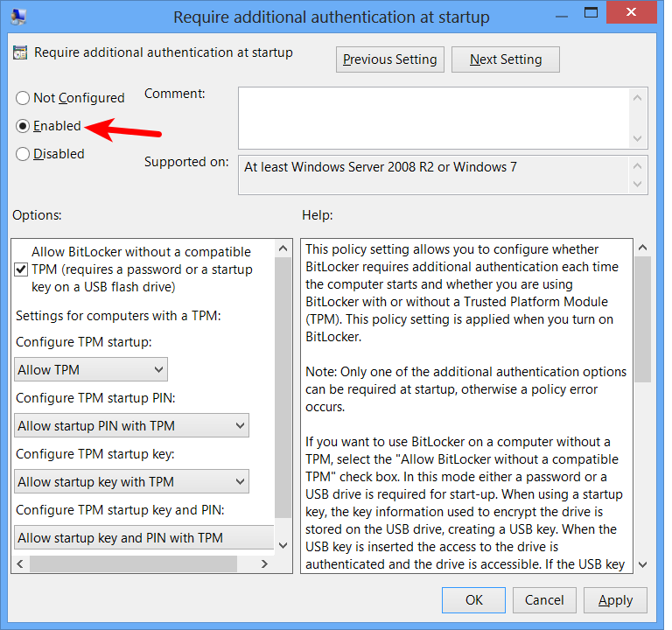Open the startup key and PIN with TPM dropdown
This screenshot has width=672, height=630.
pos(144,537)
